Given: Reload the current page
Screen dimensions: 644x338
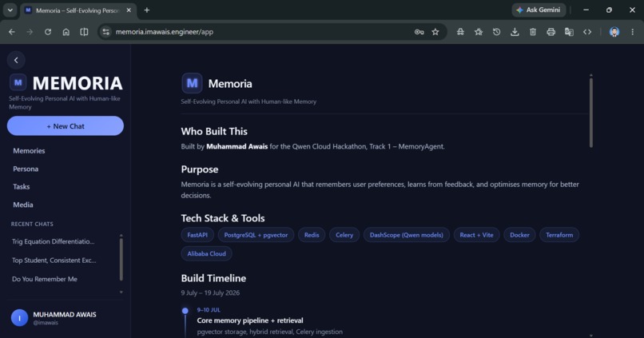Looking at the screenshot, I should [48, 32].
